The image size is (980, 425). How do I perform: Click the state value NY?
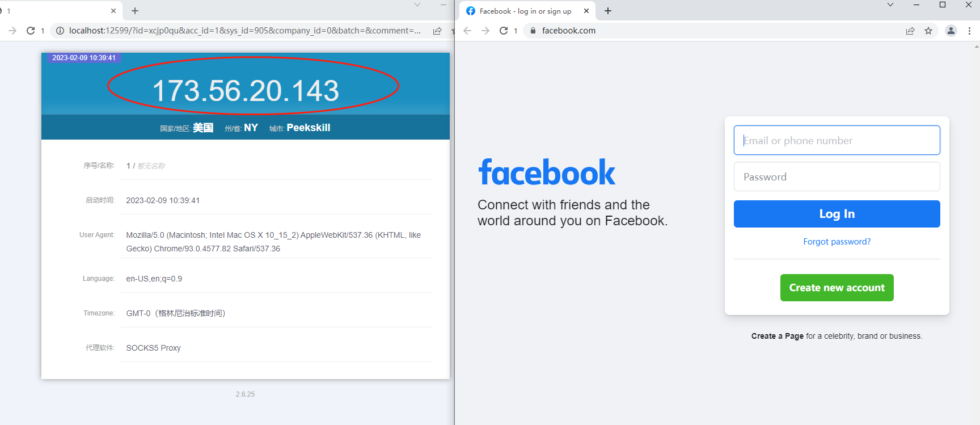(251, 128)
